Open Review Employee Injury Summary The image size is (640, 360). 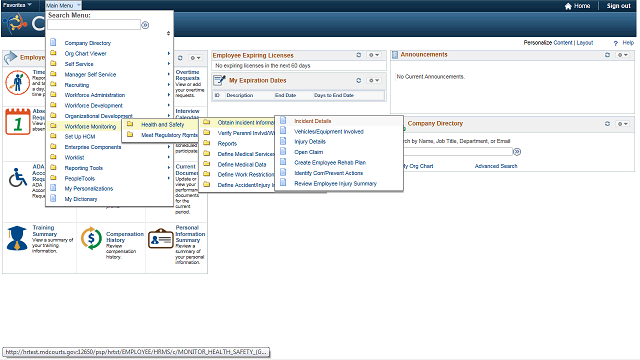point(336,184)
